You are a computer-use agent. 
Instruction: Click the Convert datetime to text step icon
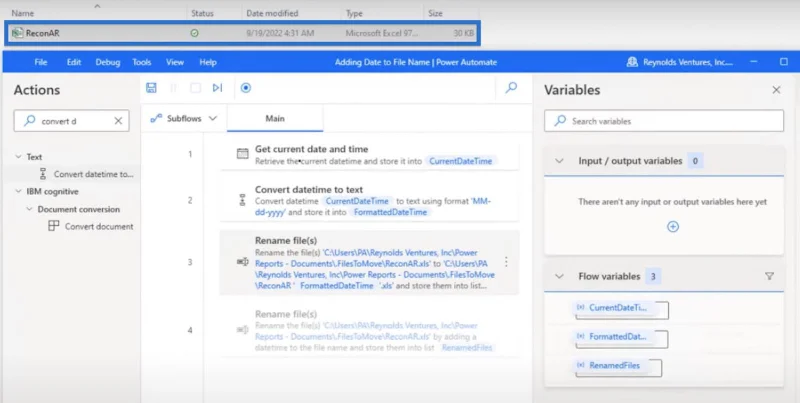coord(242,200)
